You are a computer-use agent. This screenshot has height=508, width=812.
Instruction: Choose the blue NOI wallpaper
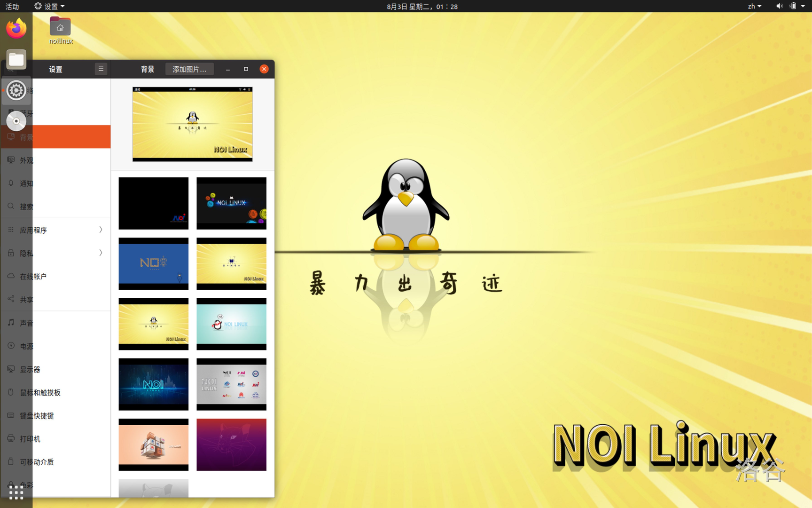coord(154,263)
